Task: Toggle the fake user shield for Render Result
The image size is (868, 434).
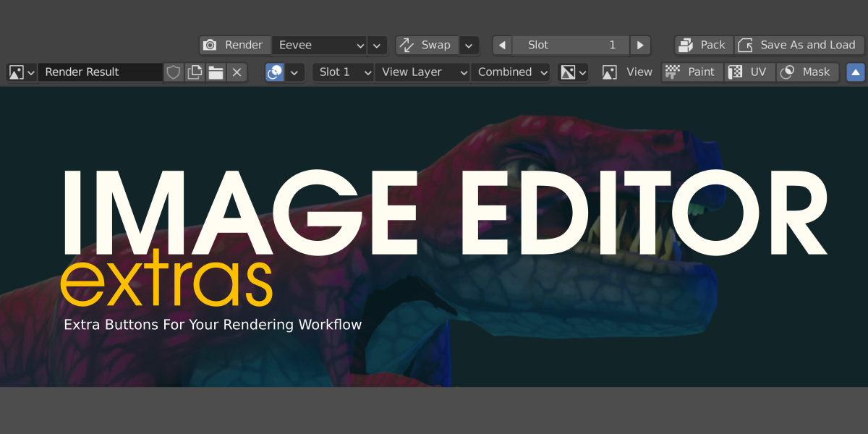Action: click(173, 72)
